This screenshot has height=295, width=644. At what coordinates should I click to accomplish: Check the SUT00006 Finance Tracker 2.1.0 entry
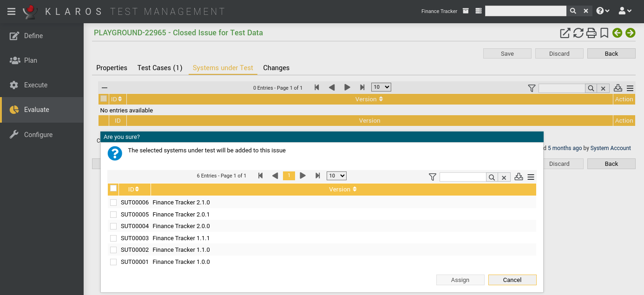pyautogui.click(x=113, y=203)
